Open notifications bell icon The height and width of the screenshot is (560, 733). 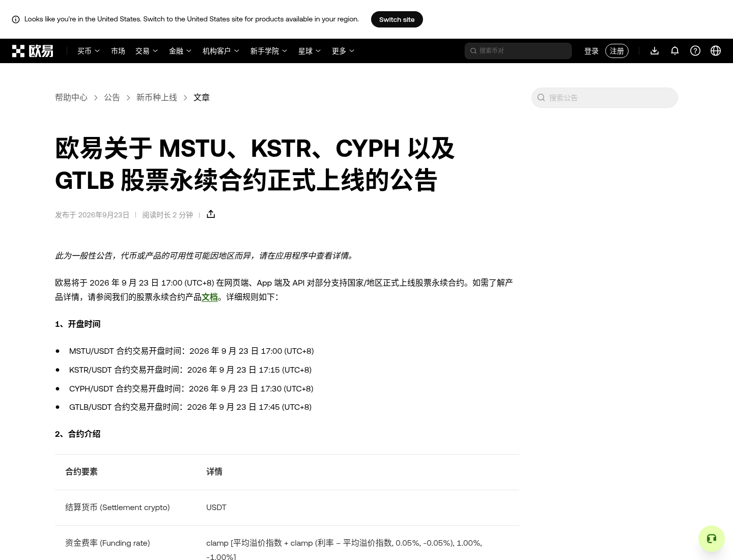click(675, 51)
